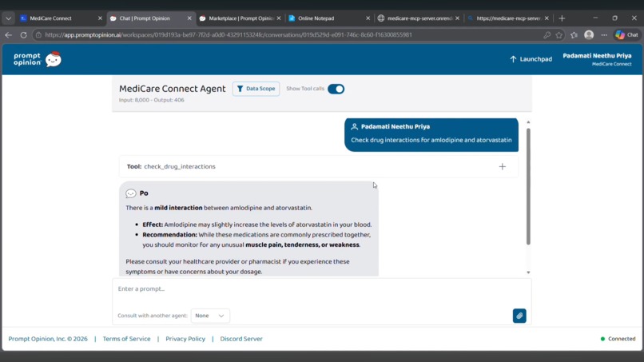This screenshot has height=362, width=644.
Task: Open the Padamati Neethu Priya account menu
Action: (x=597, y=59)
